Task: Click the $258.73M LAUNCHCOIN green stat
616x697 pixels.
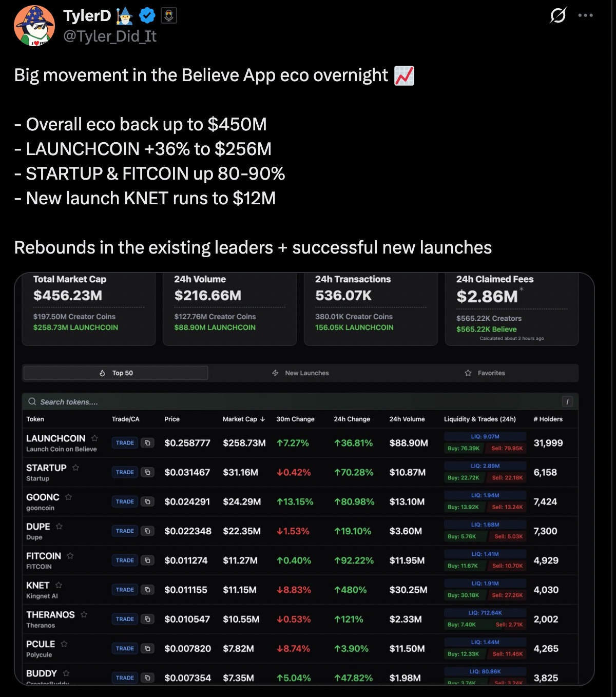Action: coord(75,327)
